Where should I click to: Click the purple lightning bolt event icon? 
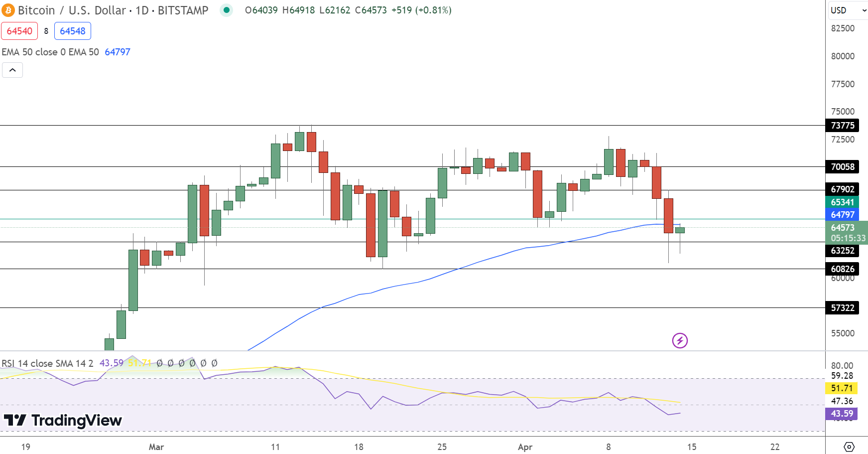click(680, 341)
